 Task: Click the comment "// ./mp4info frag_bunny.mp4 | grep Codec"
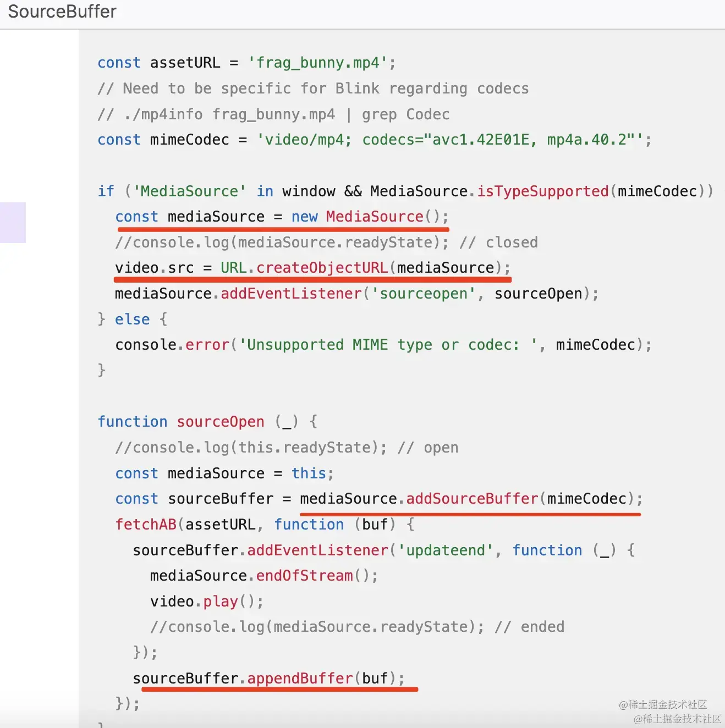pyautogui.click(x=273, y=114)
